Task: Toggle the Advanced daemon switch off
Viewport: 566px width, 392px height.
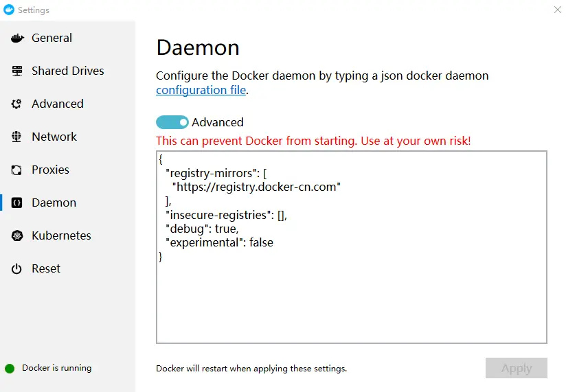Action: click(172, 122)
